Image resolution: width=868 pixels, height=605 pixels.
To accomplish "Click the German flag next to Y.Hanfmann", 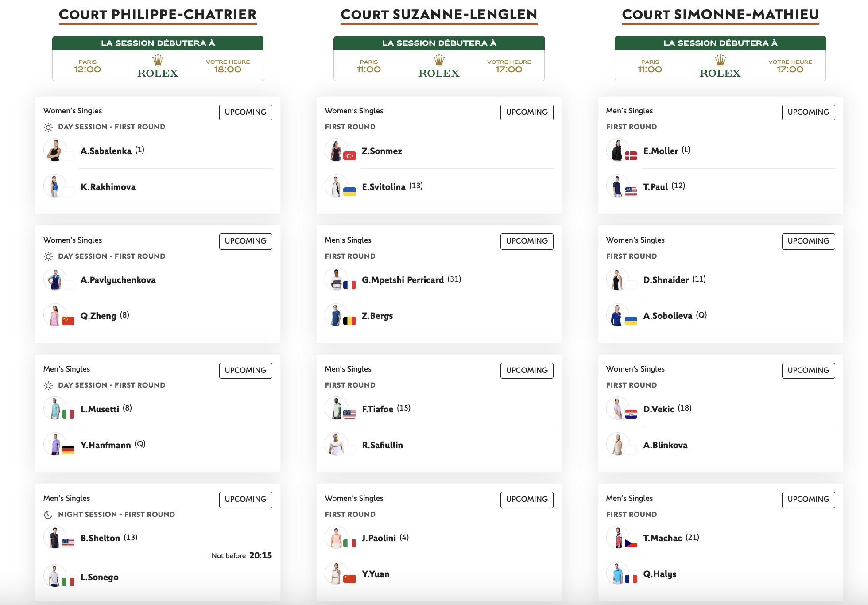I will click(x=68, y=450).
